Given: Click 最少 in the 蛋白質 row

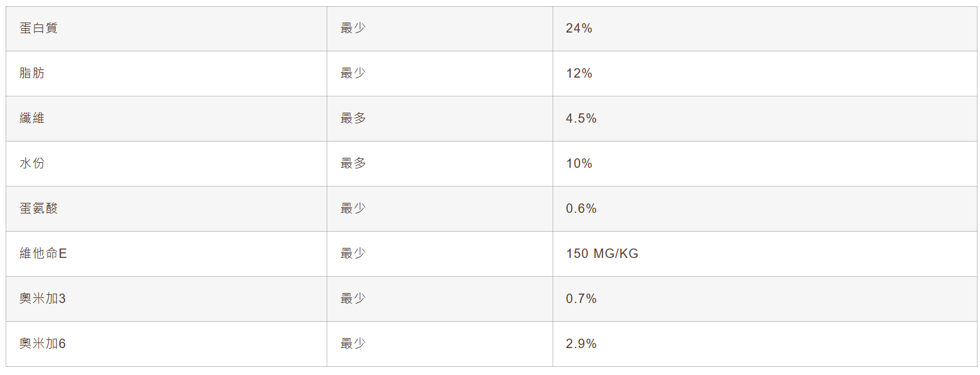Looking at the screenshot, I should tap(353, 28).
